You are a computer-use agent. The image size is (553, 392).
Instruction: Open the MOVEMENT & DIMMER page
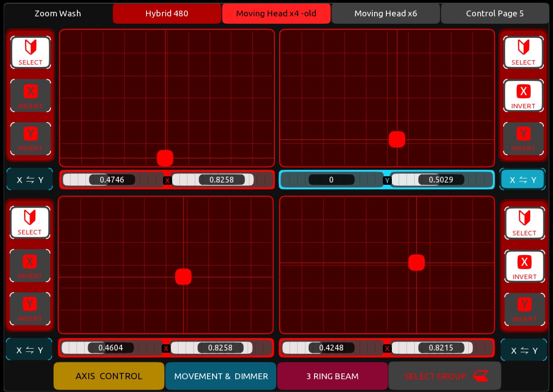pos(221,376)
